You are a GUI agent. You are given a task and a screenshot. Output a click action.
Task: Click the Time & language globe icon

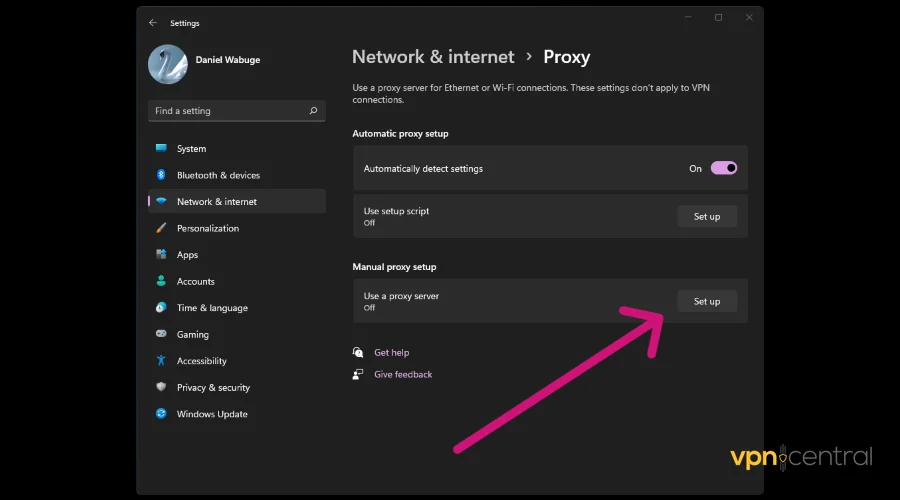pyautogui.click(x=161, y=308)
